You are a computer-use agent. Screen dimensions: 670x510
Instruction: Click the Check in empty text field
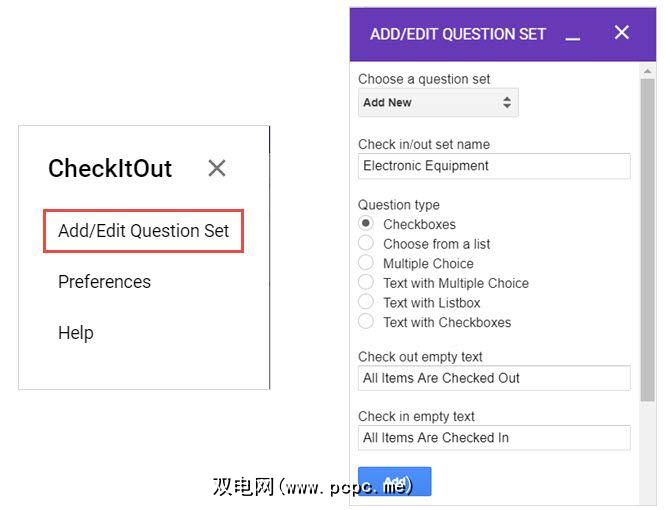[494, 438]
